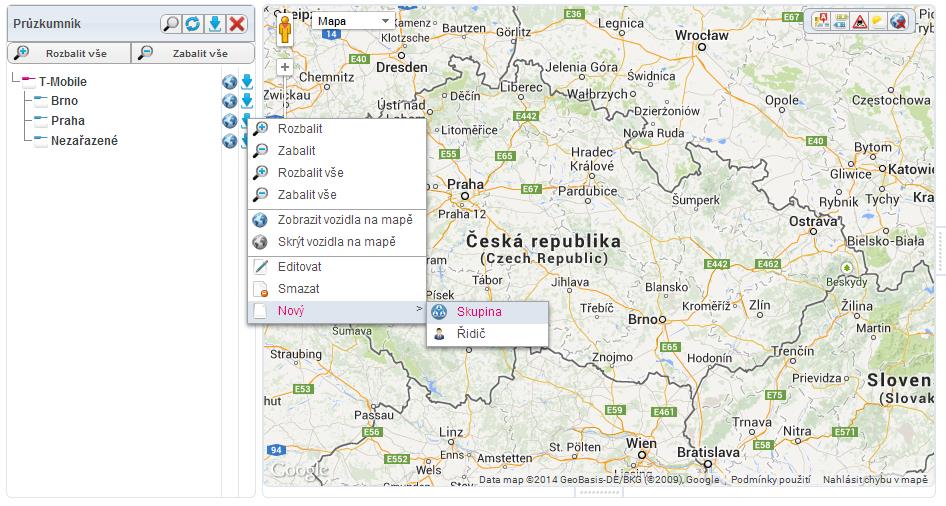Select the T-Mobile tree node
946x506 pixels.
coord(63,81)
